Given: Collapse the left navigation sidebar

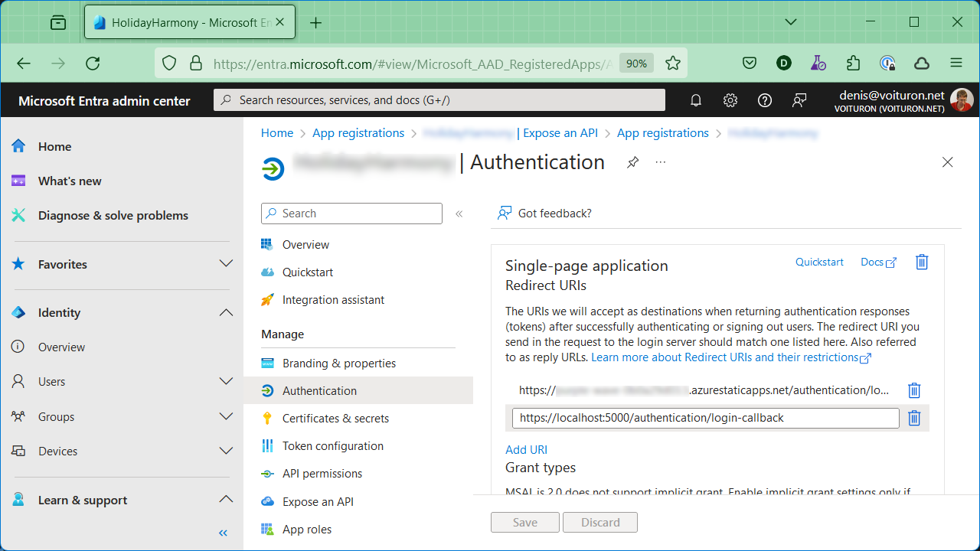Looking at the screenshot, I should [x=224, y=533].
